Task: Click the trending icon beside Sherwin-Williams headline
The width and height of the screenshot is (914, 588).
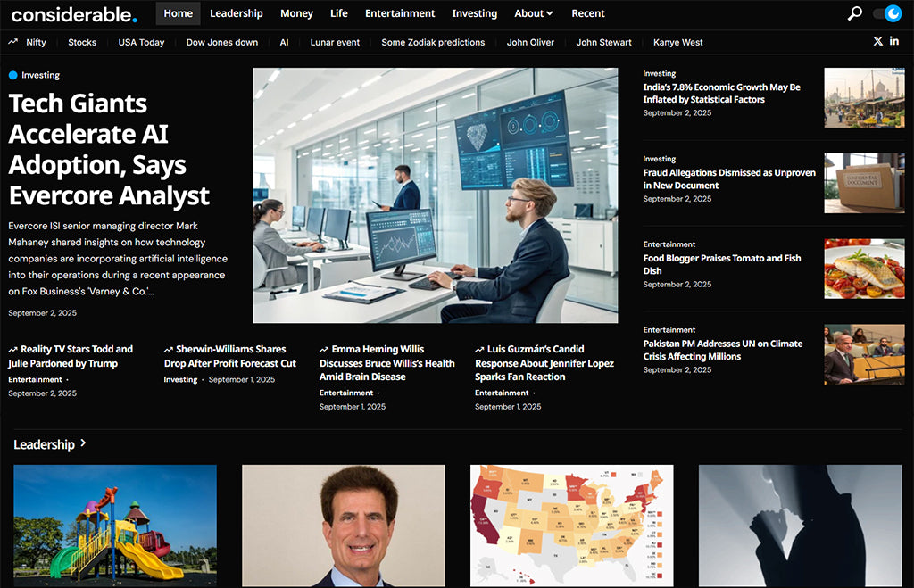Action: click(169, 350)
